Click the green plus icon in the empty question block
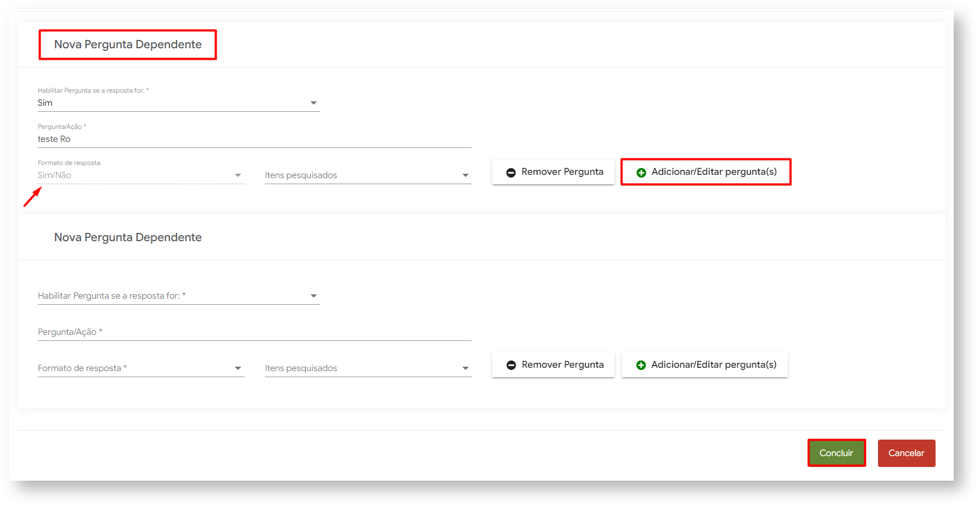The width and height of the screenshot is (980, 507). (641, 365)
